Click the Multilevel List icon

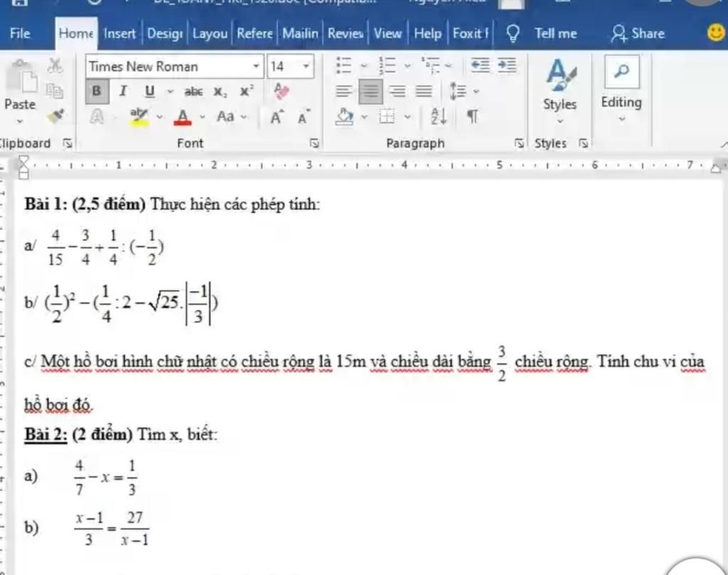[430, 66]
